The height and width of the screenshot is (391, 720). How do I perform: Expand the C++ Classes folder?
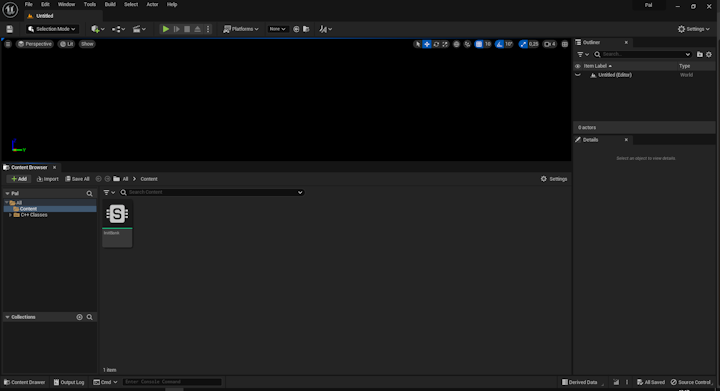coord(11,215)
